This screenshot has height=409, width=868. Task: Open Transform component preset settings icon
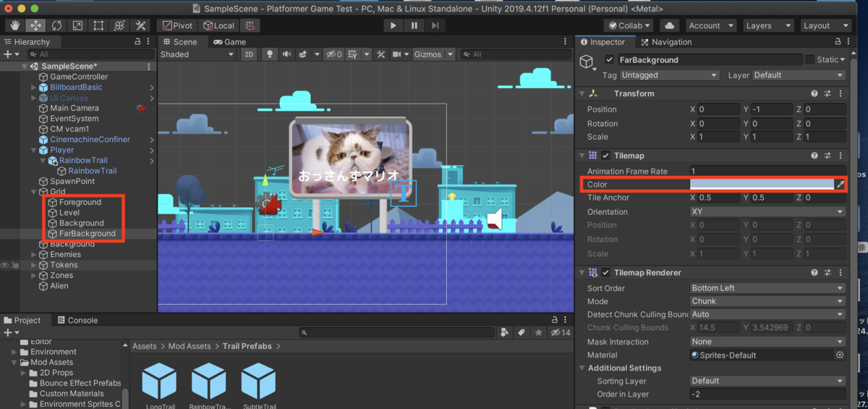(x=827, y=94)
